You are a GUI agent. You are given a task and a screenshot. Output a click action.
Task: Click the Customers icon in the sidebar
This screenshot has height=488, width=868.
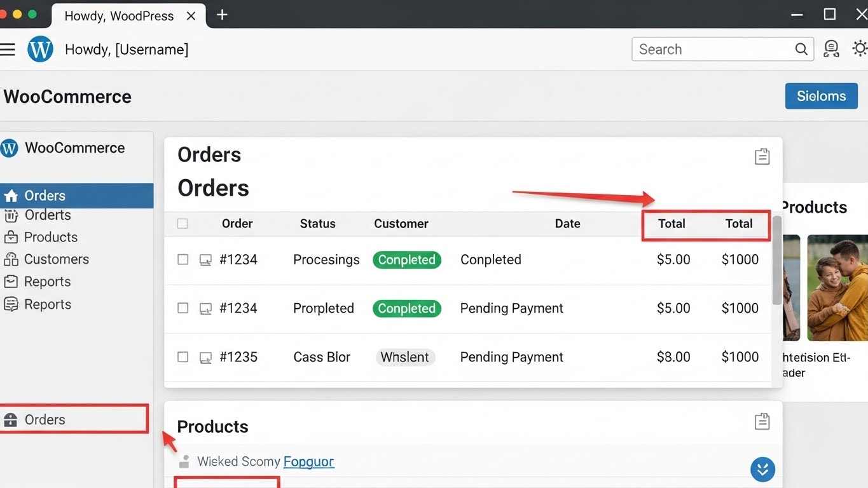11,259
